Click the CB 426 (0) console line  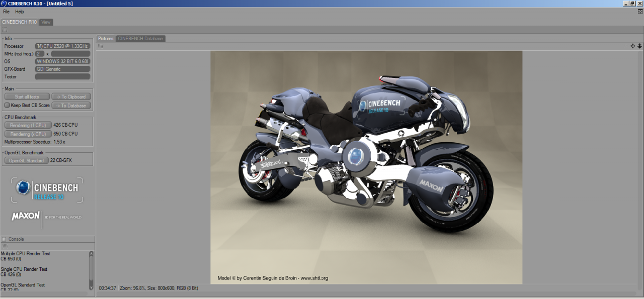tap(11, 274)
